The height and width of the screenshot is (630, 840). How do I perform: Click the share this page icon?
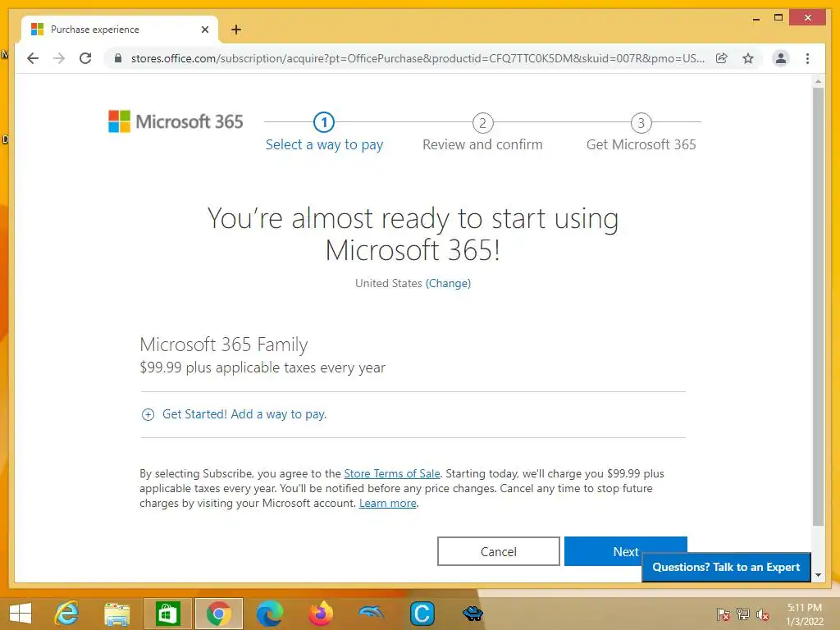(x=722, y=58)
